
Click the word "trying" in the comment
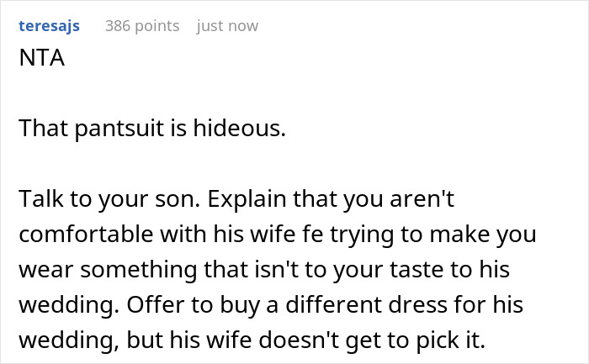click(362, 235)
